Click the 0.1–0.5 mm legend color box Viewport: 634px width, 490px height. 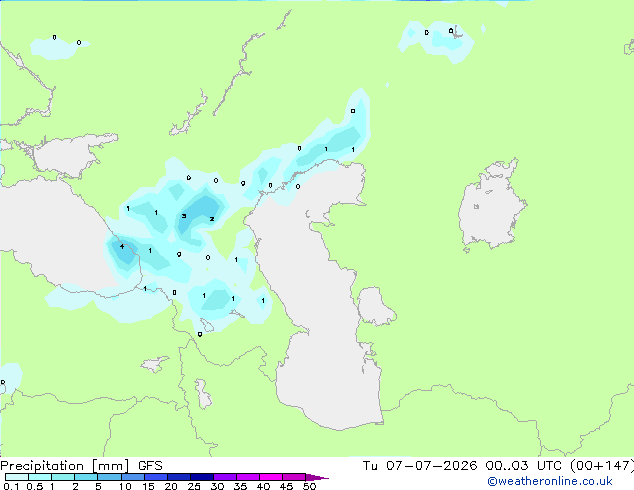pos(17,477)
